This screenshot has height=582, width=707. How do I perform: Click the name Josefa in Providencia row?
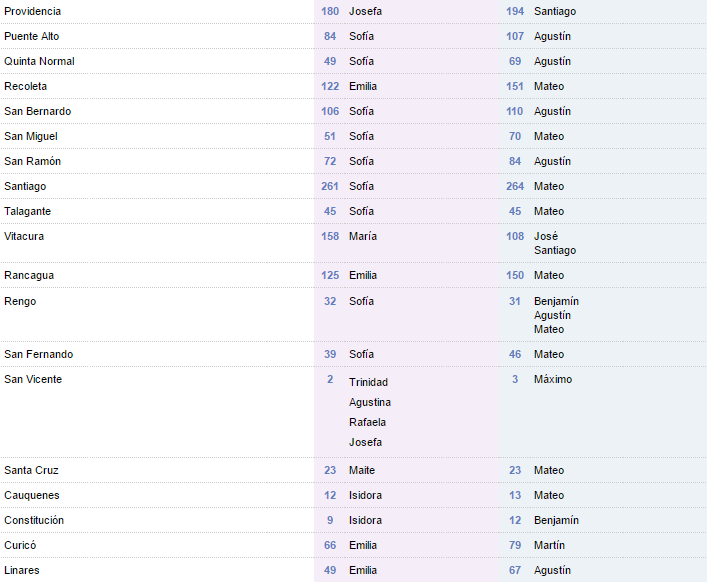tap(365, 11)
